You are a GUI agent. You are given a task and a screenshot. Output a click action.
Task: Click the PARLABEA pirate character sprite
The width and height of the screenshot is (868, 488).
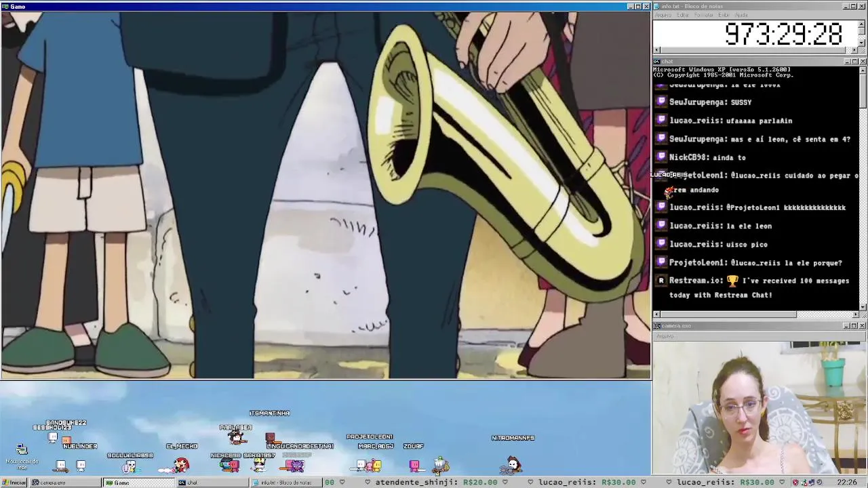235,437
